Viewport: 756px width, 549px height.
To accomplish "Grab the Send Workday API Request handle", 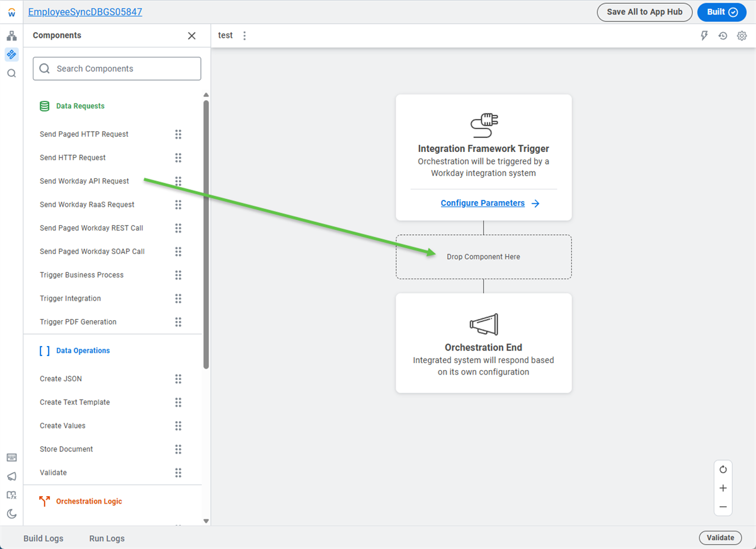I will coord(178,181).
